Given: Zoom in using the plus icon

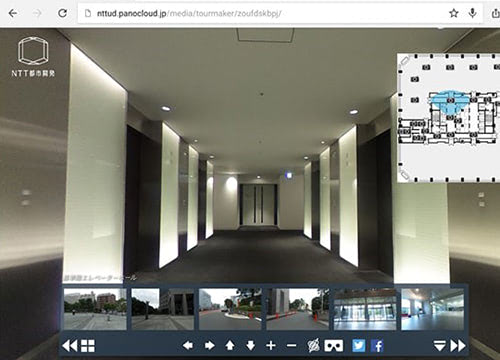Looking at the screenshot, I should 271,345.
